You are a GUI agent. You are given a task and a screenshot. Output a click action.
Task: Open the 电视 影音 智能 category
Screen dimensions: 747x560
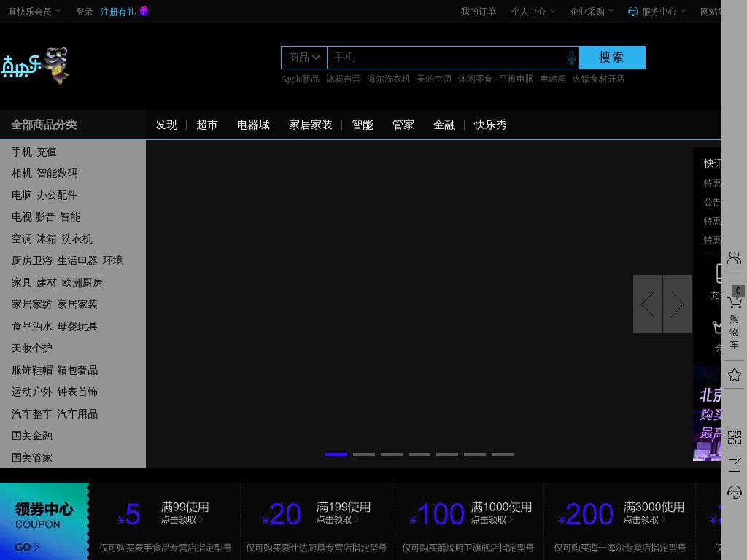pos(46,217)
